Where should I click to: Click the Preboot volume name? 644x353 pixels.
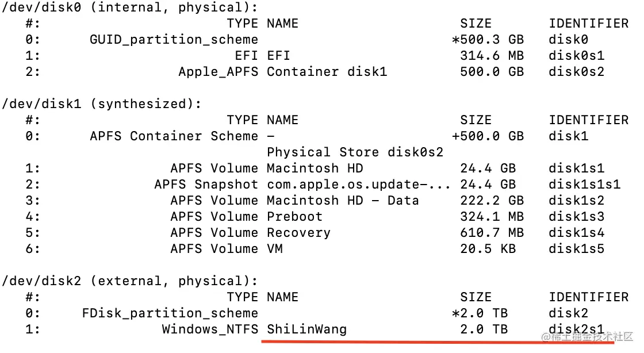pyautogui.click(x=294, y=216)
